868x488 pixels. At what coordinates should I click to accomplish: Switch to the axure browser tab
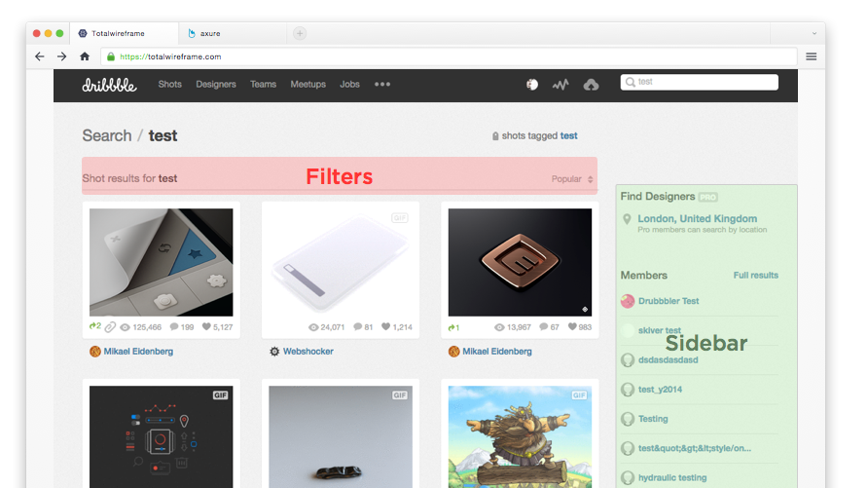(x=233, y=33)
